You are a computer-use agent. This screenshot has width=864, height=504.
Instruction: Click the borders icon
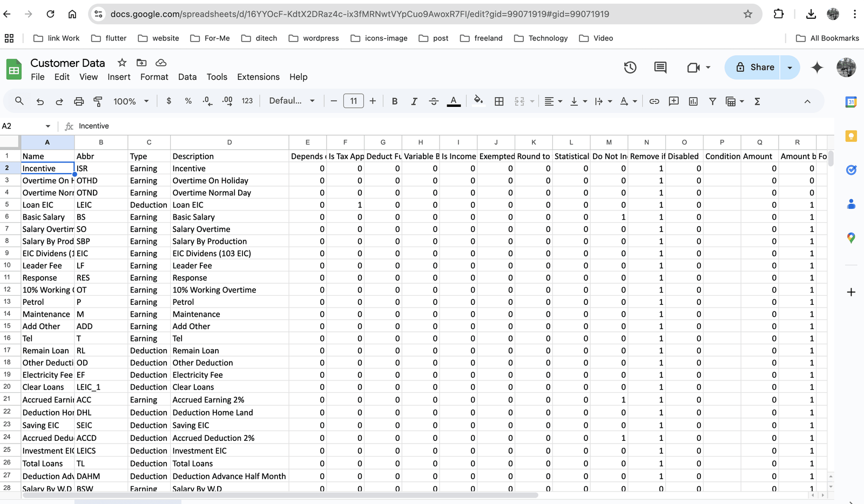(x=499, y=101)
